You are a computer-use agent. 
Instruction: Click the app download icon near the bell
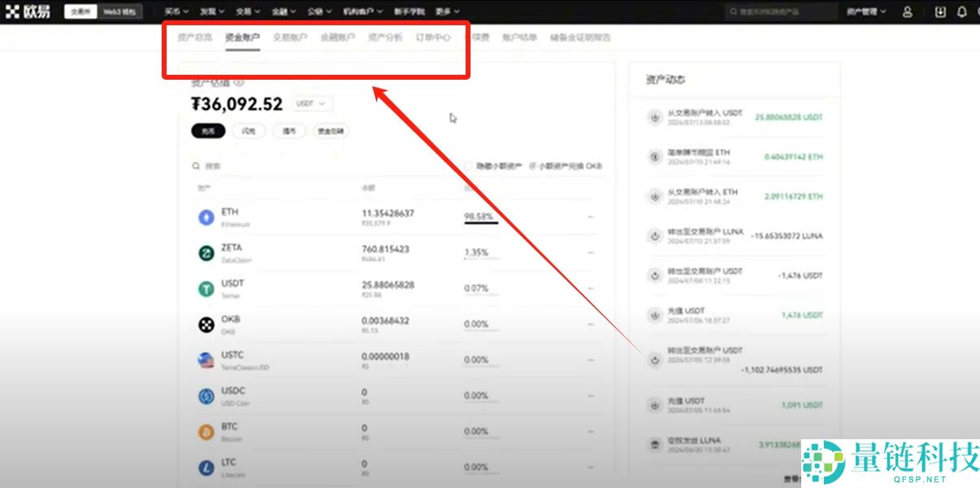tap(940, 11)
